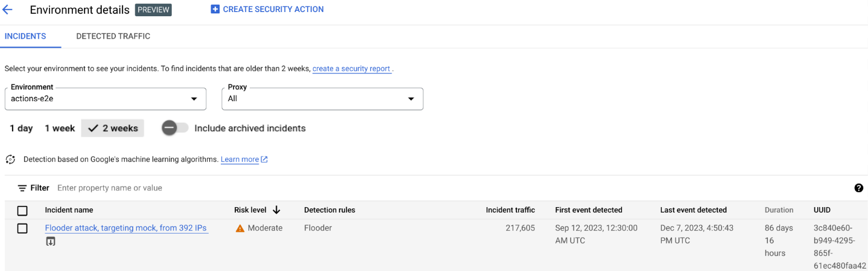868x271 pixels.
Task: Check the Flooder attack row checkbox
Action: 22,228
